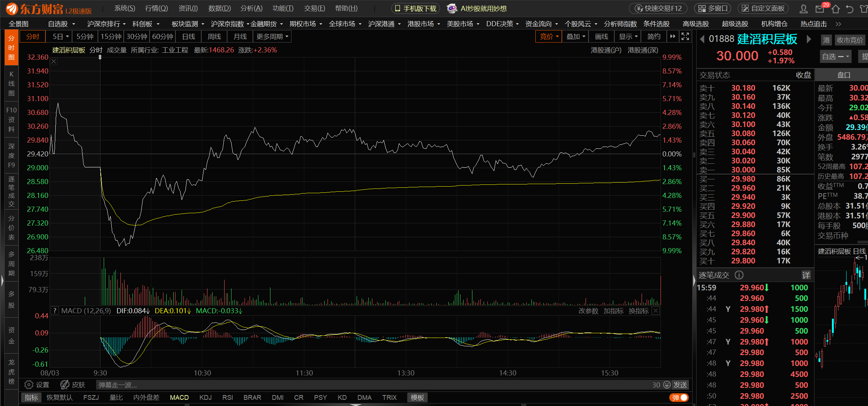
Task: Open the skin shirt icon in title bar
Action: pyautogui.click(x=864, y=8)
